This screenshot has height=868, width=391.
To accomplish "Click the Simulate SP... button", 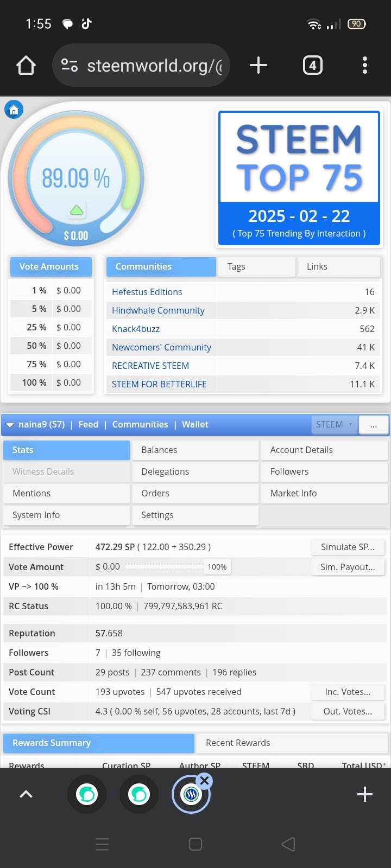I will point(348,547).
